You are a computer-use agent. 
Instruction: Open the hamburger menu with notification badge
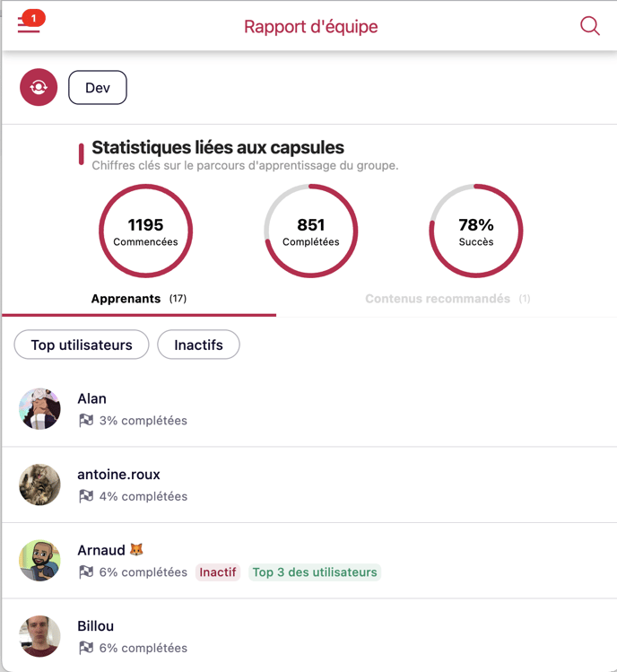pos(29,24)
